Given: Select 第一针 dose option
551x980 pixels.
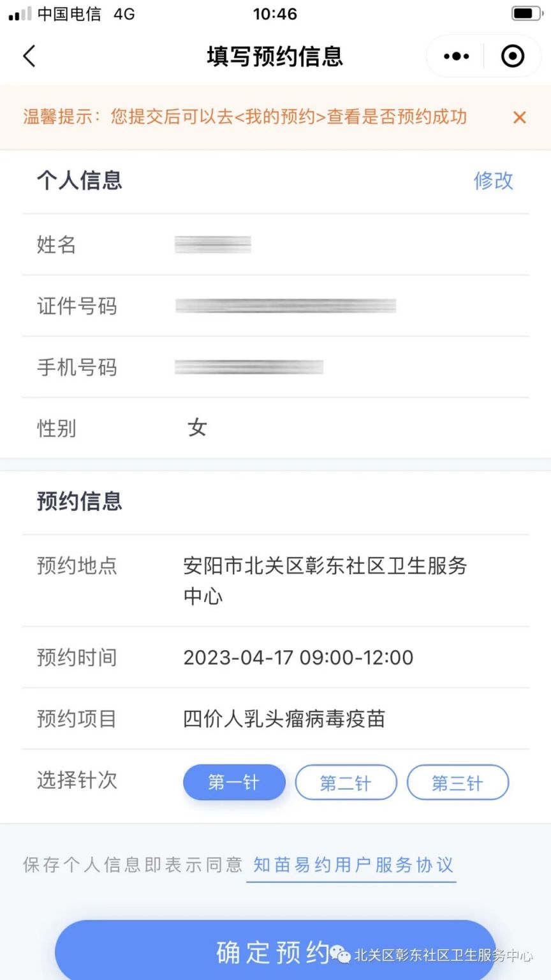Looking at the screenshot, I should [234, 782].
